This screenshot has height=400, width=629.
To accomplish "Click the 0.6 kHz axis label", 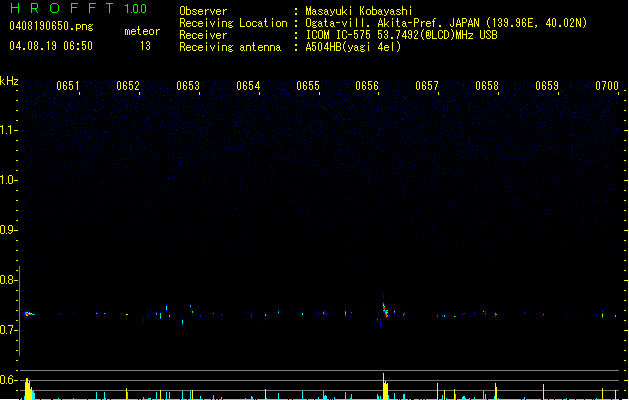I will point(8,380).
